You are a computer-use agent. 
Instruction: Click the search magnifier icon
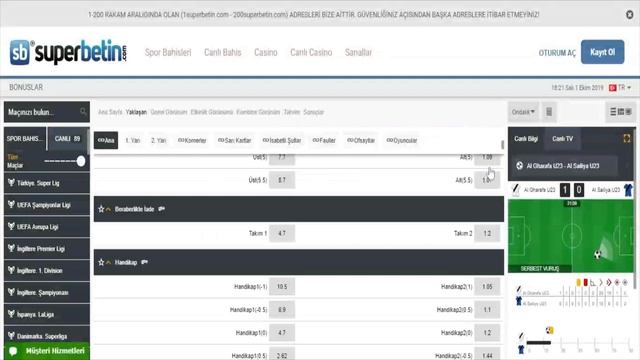coord(83,111)
